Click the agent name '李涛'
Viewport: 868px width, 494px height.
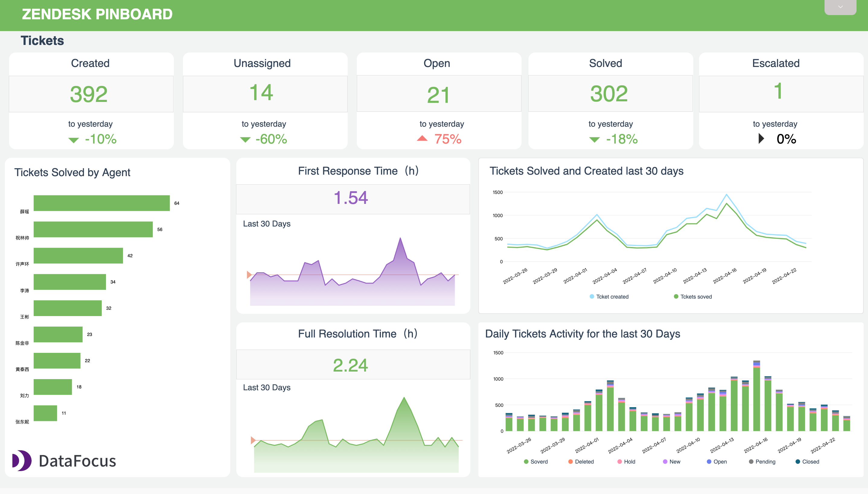coord(24,290)
